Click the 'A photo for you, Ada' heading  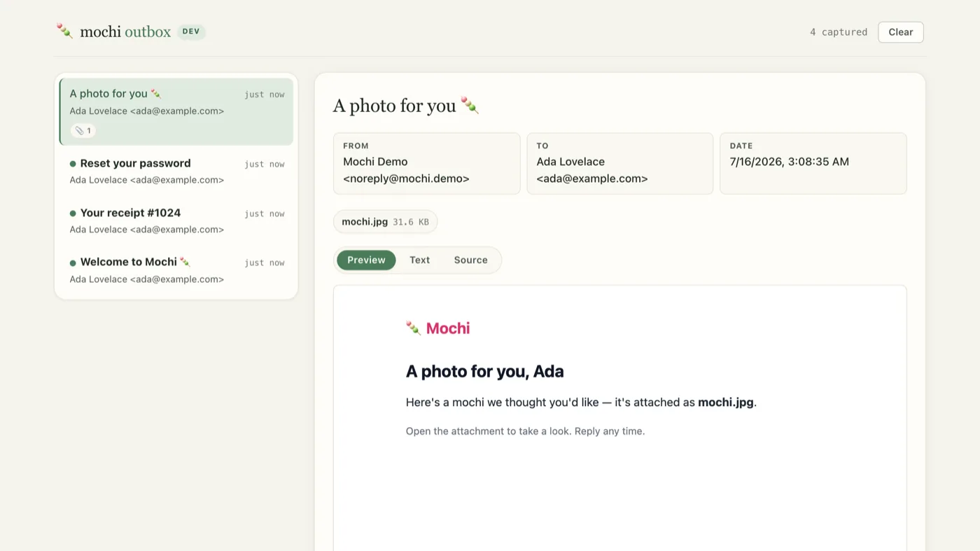(x=484, y=371)
